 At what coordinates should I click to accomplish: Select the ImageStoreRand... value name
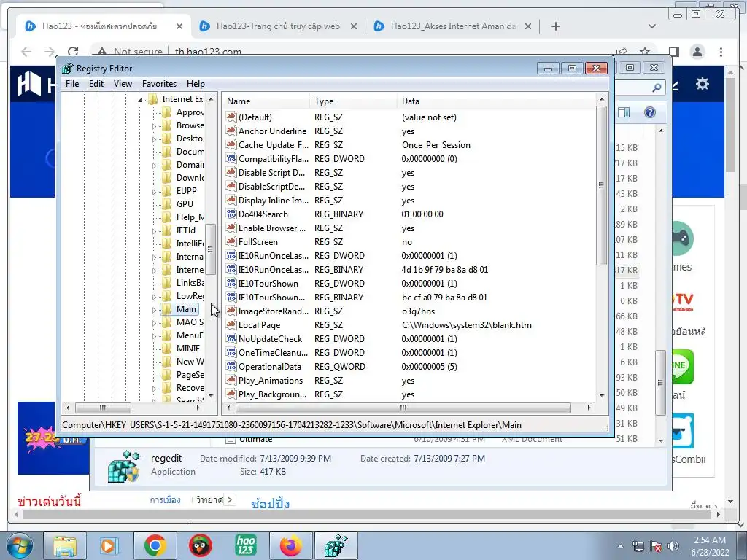click(x=273, y=311)
